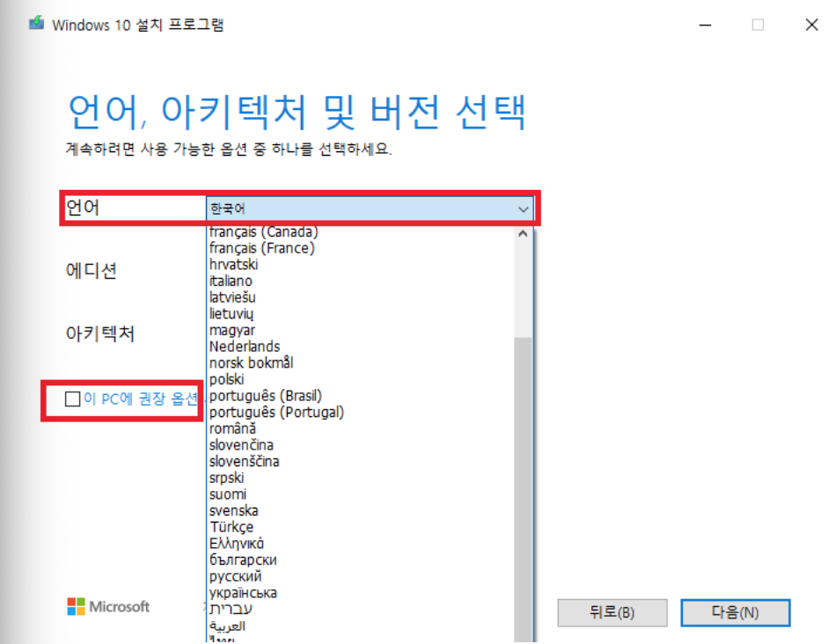Click the 뒤로(B) back button
The width and height of the screenshot is (836, 644).
612,612
